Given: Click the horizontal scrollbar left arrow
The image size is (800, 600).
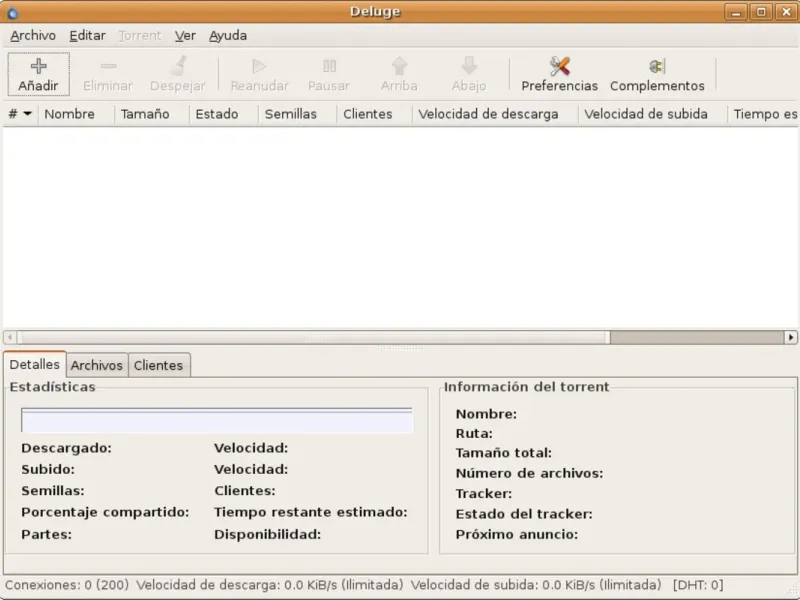Looking at the screenshot, I should 10,337.
